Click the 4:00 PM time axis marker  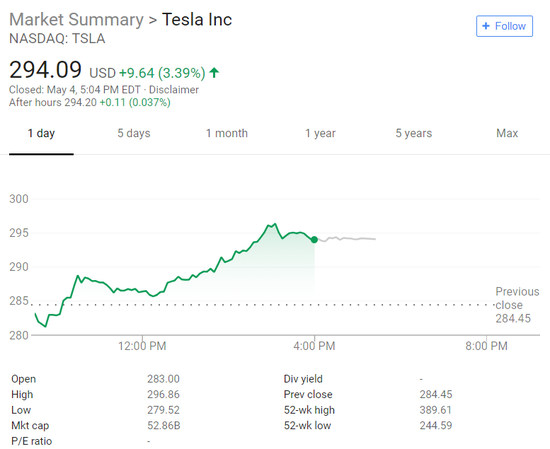pyautogui.click(x=314, y=346)
